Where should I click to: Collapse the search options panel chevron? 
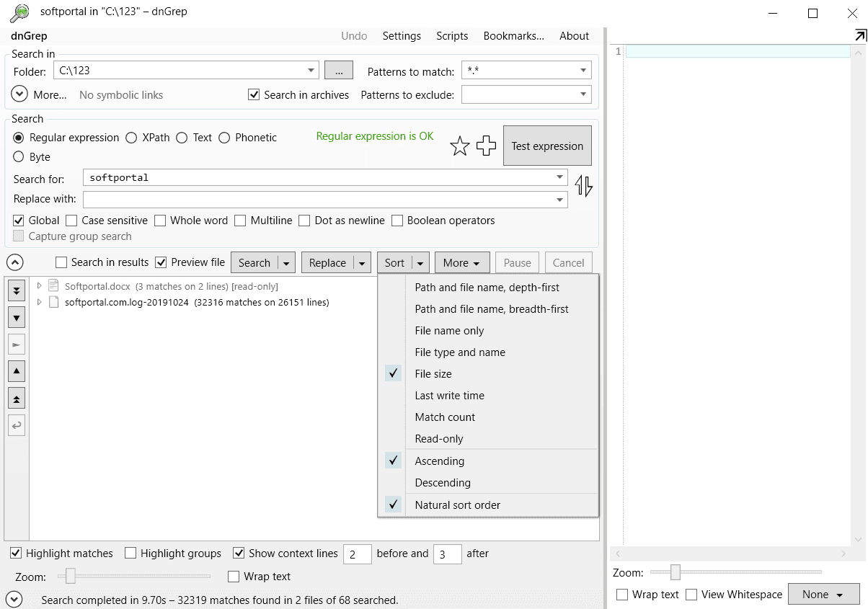pos(15,263)
